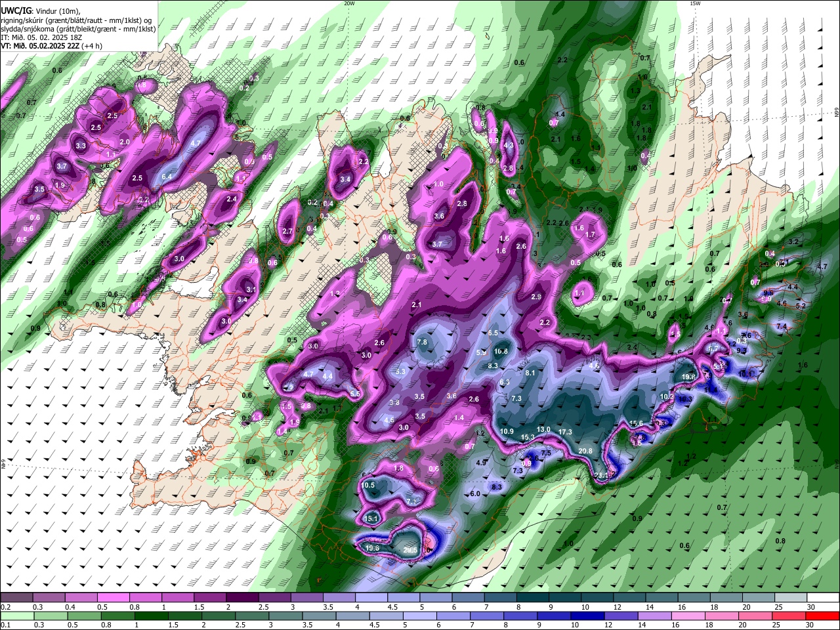This screenshot has height=630, width=840.
Task: Click the 17.3 precipitation value
Action: 566,432
